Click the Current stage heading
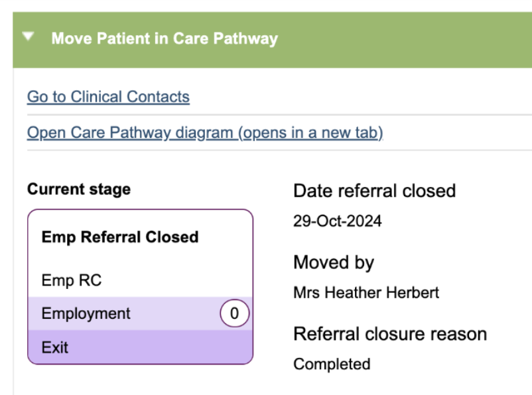Viewport: 532px width, 395px height. click(79, 190)
